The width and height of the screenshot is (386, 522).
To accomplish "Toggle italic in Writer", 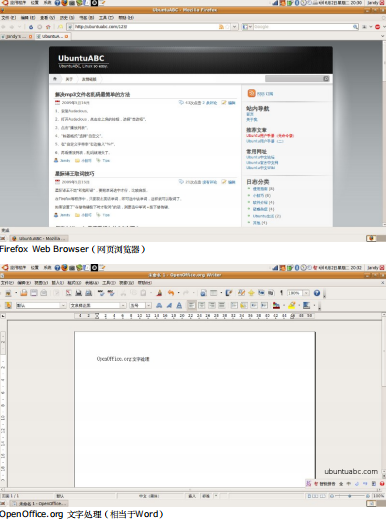I will pyautogui.click(x=169, y=305).
